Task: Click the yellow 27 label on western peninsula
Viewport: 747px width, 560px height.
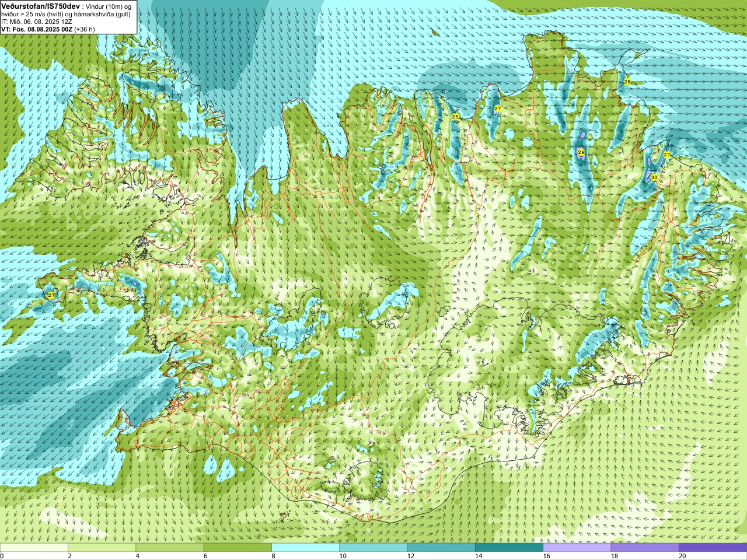Action: (51, 296)
